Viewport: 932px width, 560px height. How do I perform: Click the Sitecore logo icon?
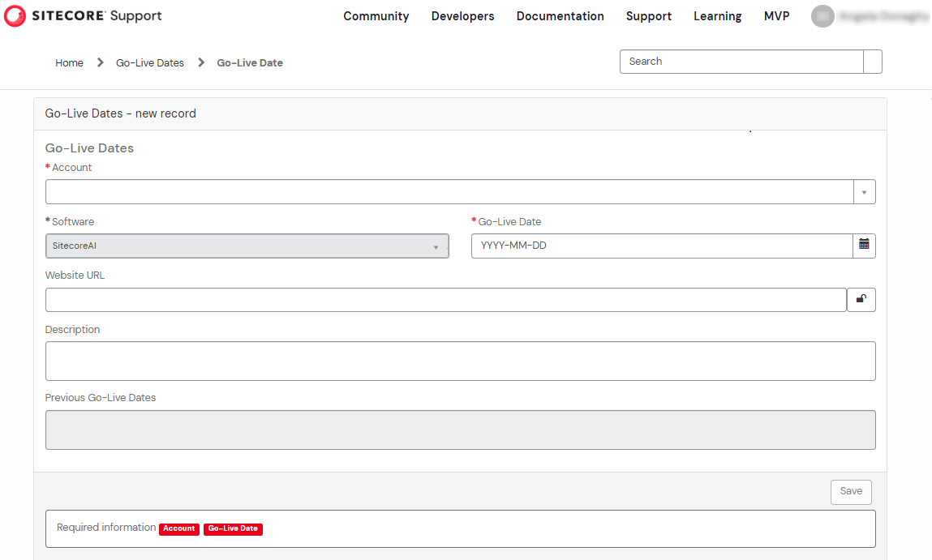pyautogui.click(x=15, y=16)
